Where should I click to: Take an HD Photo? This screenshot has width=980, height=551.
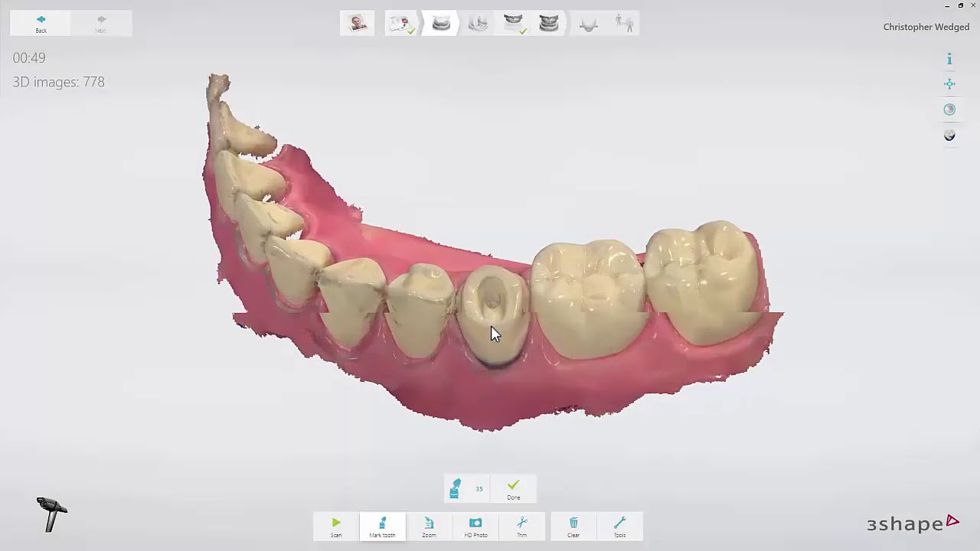[475, 527]
